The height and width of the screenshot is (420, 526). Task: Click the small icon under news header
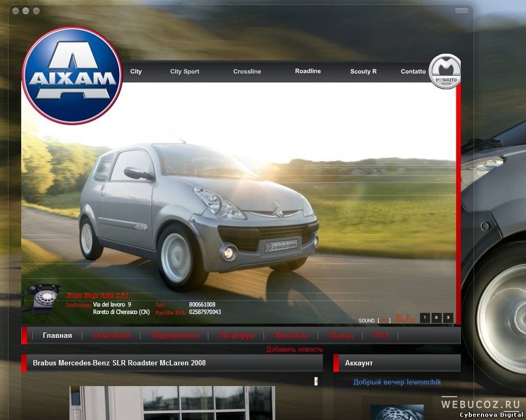pyautogui.click(x=315, y=381)
